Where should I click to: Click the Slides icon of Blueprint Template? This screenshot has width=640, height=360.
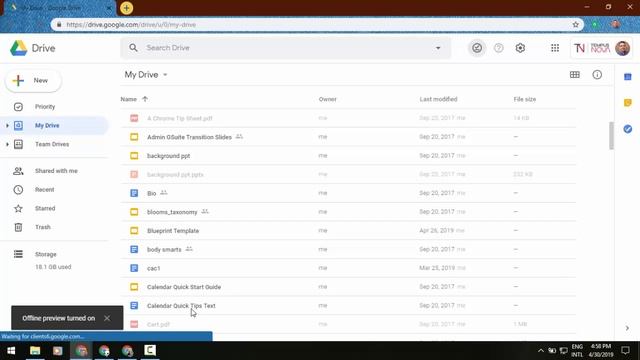(x=134, y=231)
